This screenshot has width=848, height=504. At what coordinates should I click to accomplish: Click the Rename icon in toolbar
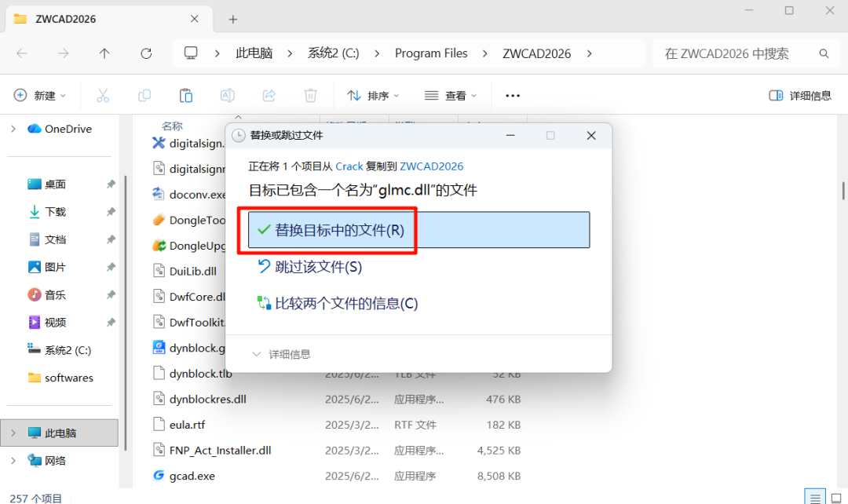click(228, 96)
